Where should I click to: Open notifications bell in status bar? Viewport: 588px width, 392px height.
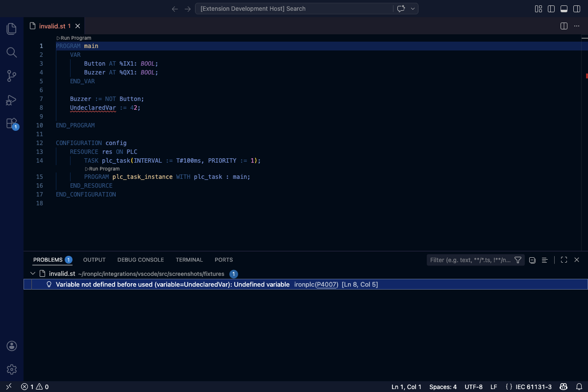579,387
